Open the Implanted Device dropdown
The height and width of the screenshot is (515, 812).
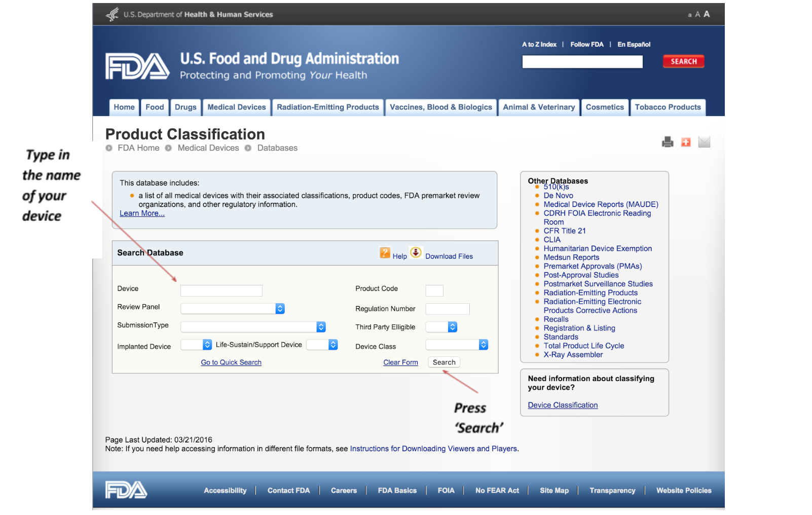click(x=196, y=345)
